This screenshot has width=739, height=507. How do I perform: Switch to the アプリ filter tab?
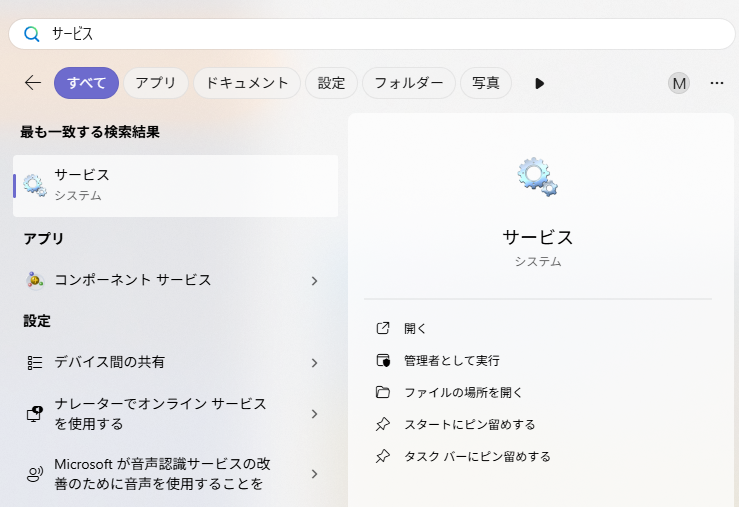click(x=156, y=83)
